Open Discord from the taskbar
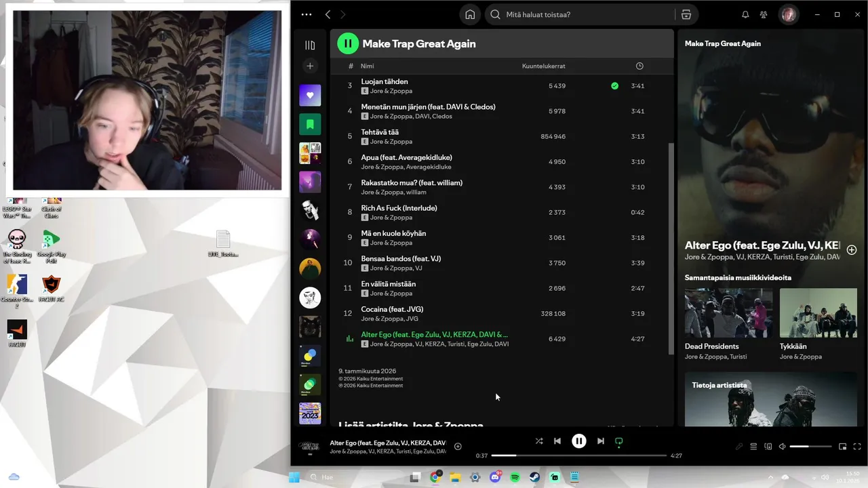The width and height of the screenshot is (868, 488). [x=495, y=477]
